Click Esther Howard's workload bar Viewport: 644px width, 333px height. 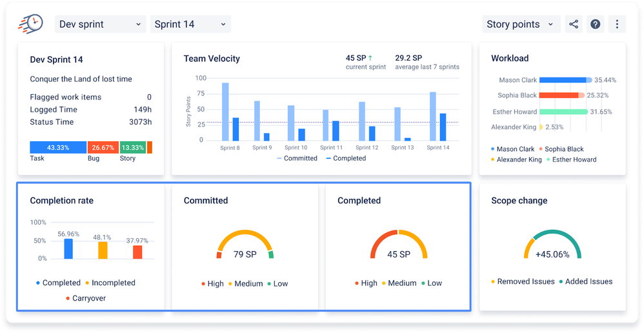coord(563,112)
